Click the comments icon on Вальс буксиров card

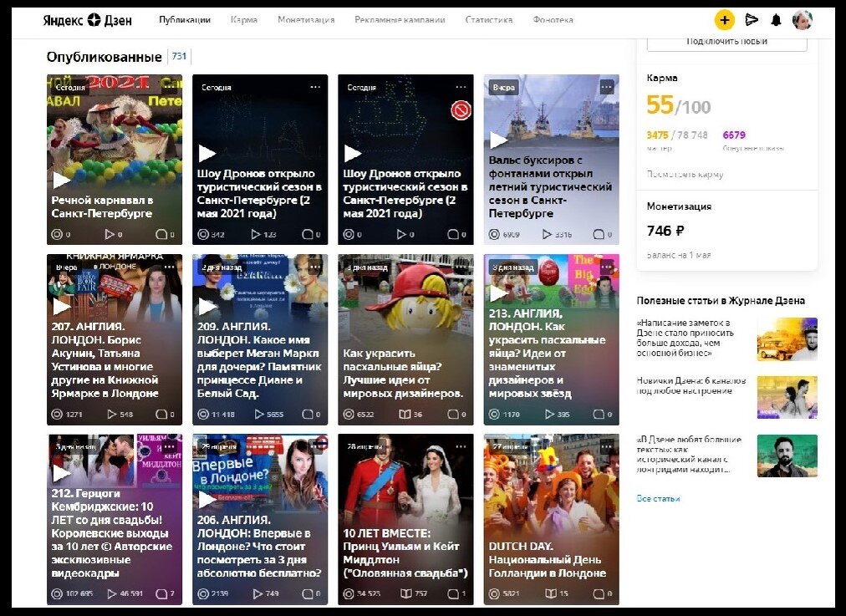tap(599, 235)
